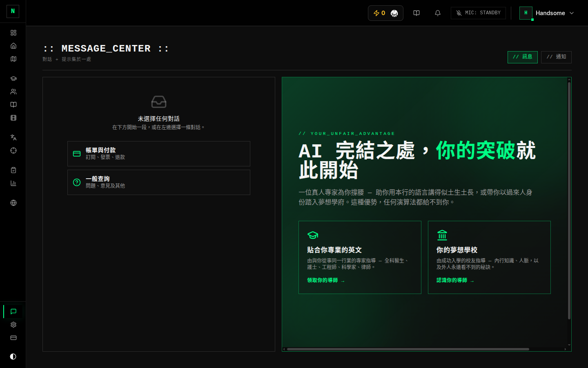Viewport: 588px width, 368px height.
Task: Open notifications bell icon
Action: coord(438,13)
